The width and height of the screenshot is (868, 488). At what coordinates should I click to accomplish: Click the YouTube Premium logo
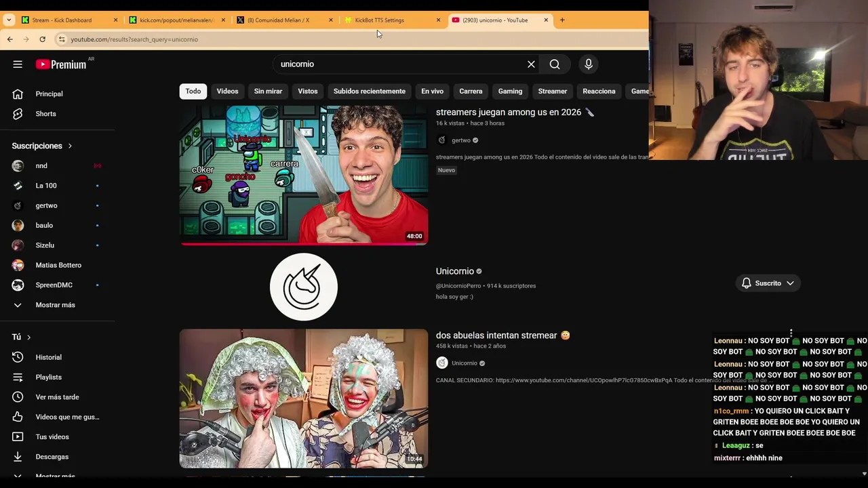click(61, 64)
